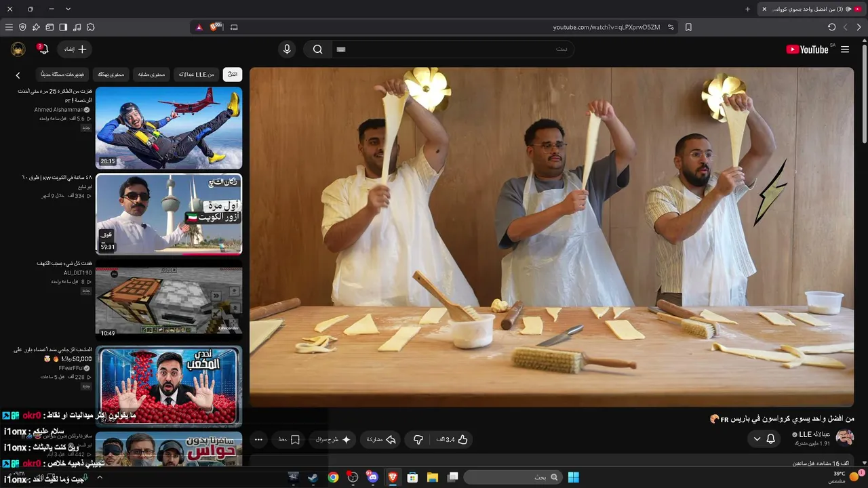Open the LLE عبدالإله channel name link
The image size is (868, 488).
click(x=814, y=434)
